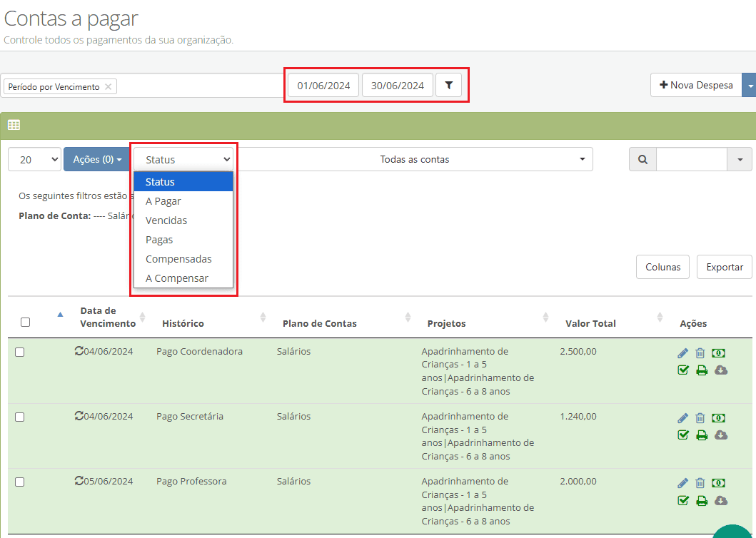Click the Nova Despesa button
The height and width of the screenshot is (538, 756).
(696, 85)
